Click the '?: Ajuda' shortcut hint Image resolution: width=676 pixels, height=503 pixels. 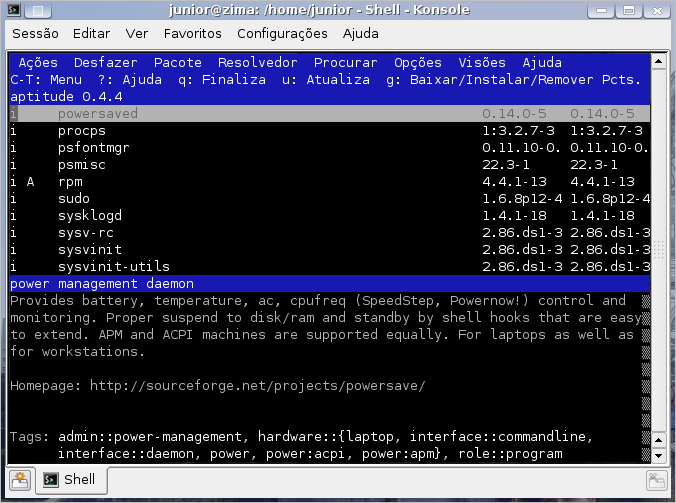point(130,80)
